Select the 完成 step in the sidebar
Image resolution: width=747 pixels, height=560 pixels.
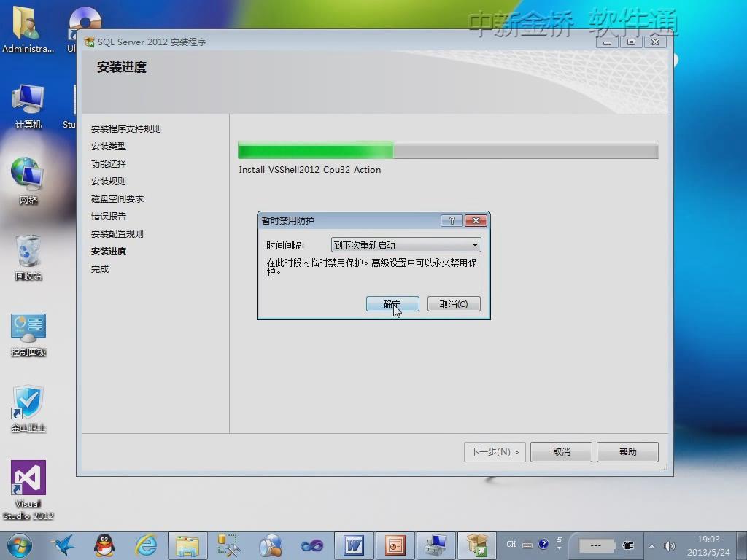coord(99,269)
